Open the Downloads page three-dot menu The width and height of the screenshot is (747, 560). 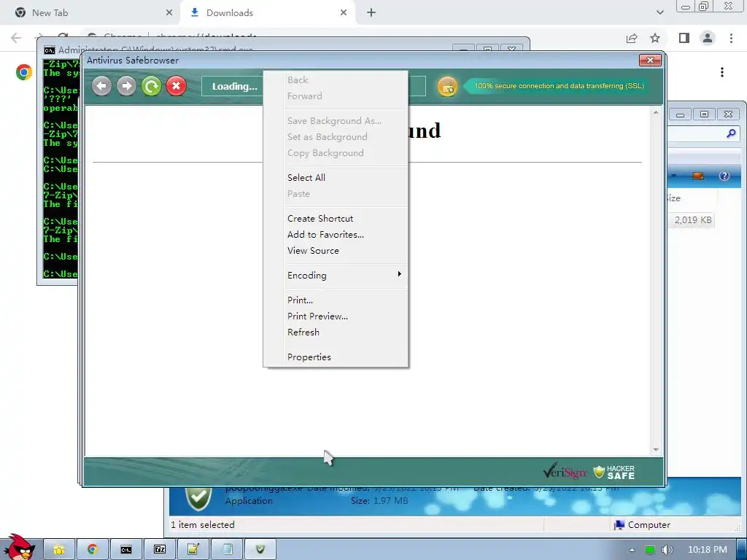click(x=722, y=72)
